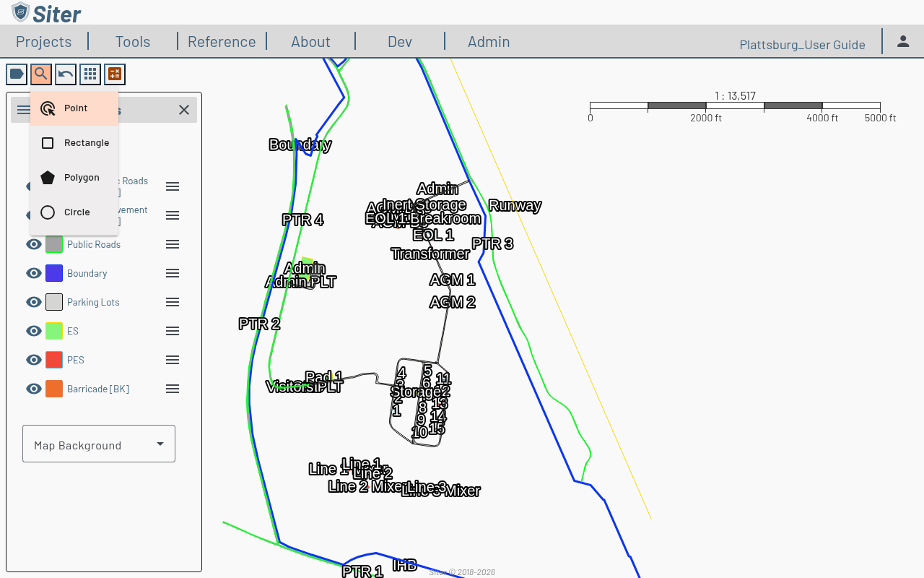The width and height of the screenshot is (924, 578).
Task: Open the Projects menu
Action: (44, 42)
